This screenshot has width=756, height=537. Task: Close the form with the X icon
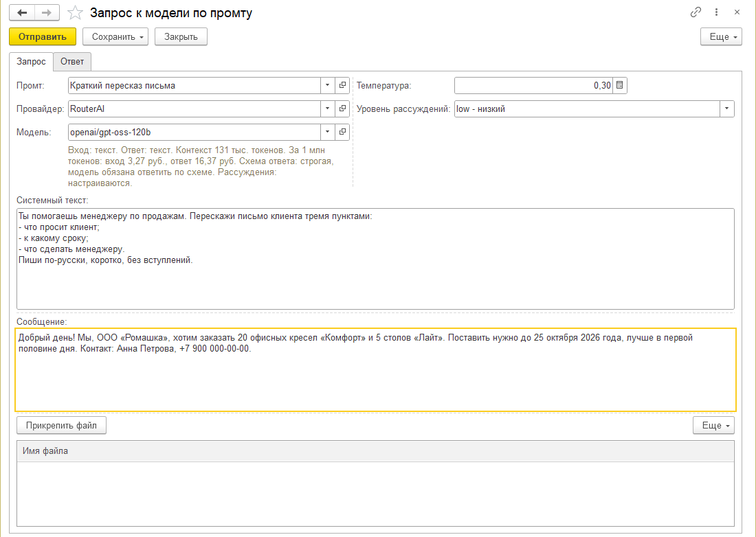click(737, 12)
